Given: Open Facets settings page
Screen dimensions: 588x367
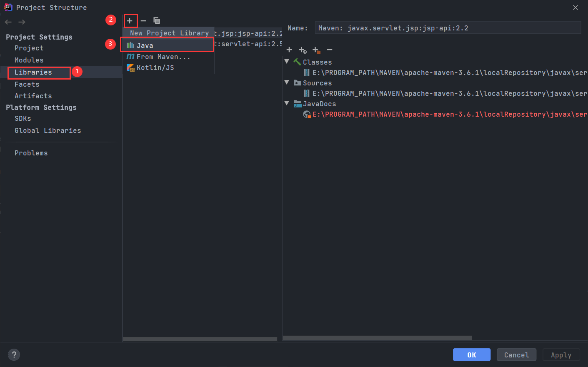Looking at the screenshot, I should 27,84.
